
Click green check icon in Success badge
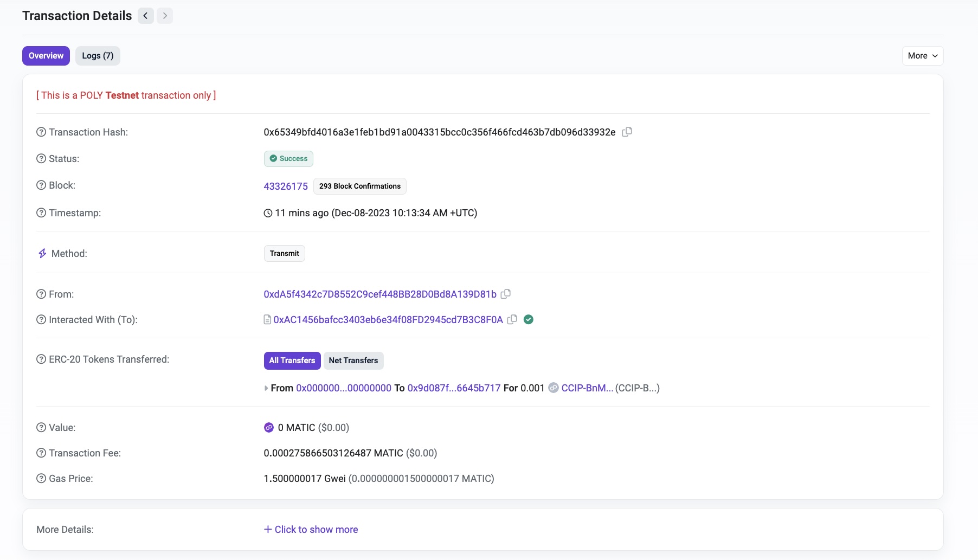[x=273, y=158]
